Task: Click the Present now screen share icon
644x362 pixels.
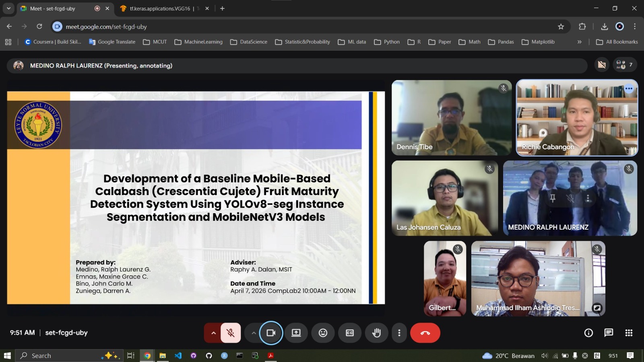Action: 296,333
